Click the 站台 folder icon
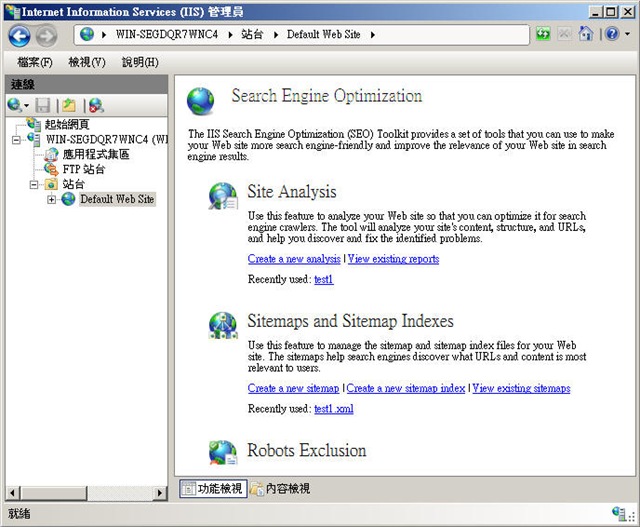The image size is (640, 527). pyautogui.click(x=51, y=184)
